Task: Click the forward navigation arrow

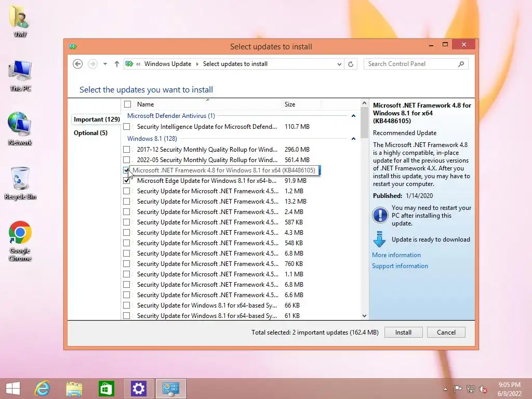Action: pyautogui.click(x=92, y=64)
